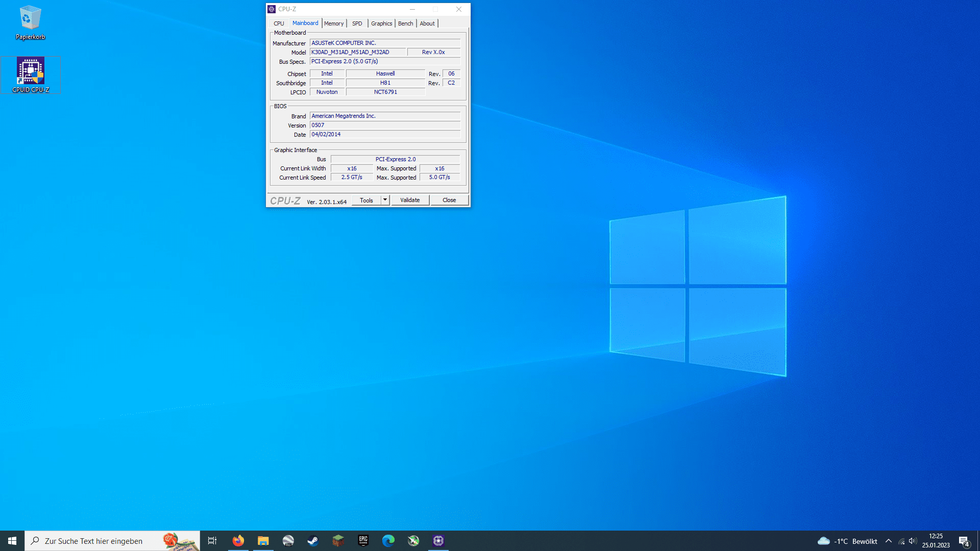Click the Current Link Width x16 value
Screen dimensions: 980x551
click(352, 168)
